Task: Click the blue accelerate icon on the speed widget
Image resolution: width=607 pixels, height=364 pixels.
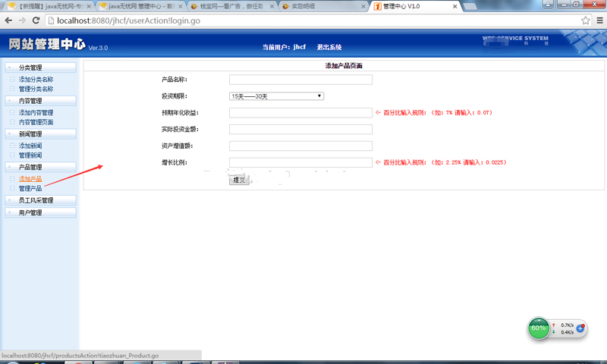Action: click(x=580, y=328)
